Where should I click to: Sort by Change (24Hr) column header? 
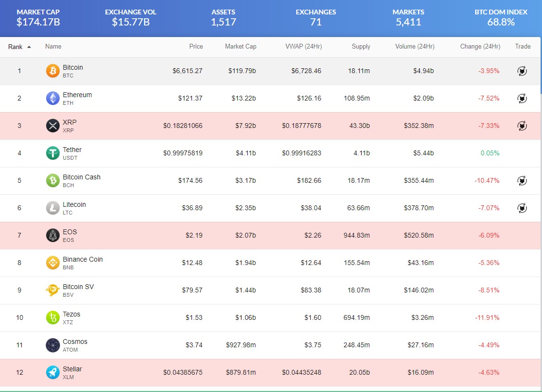click(480, 46)
